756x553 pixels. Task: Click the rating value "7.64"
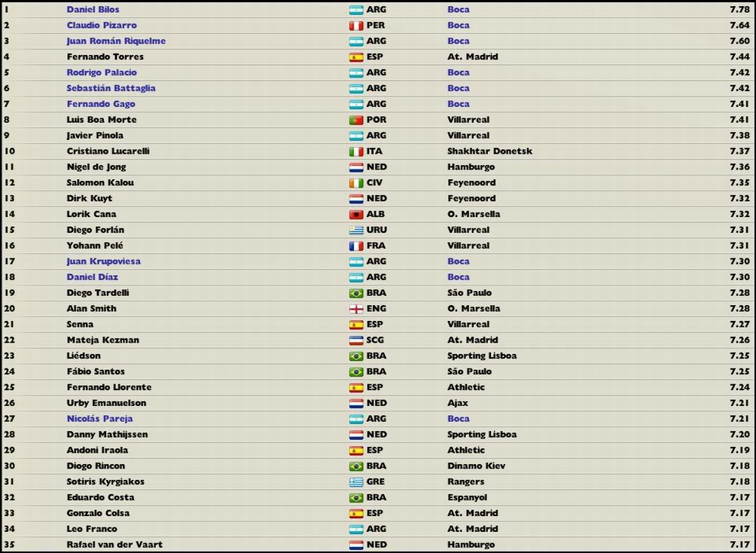[739, 26]
